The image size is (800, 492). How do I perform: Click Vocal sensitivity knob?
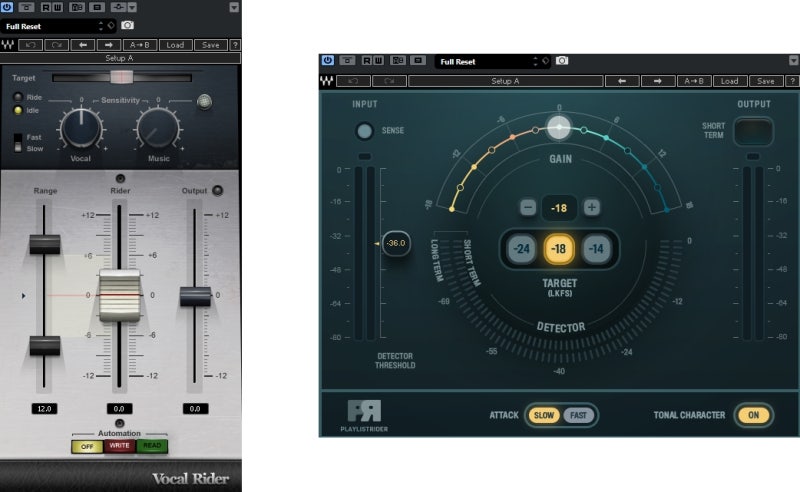pos(81,128)
